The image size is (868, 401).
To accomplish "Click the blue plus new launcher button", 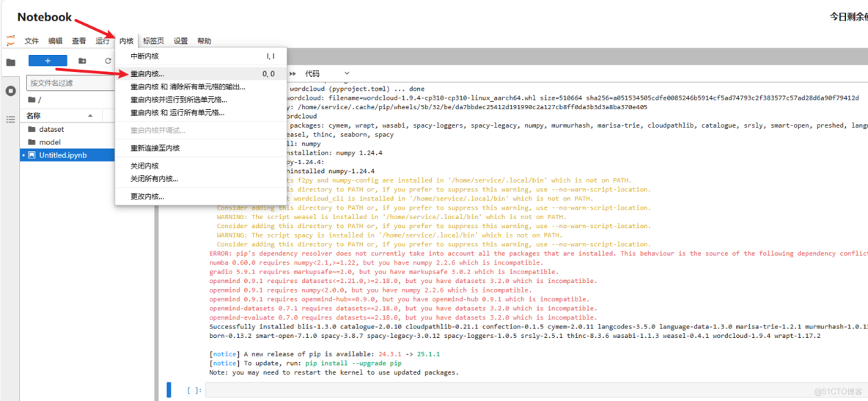I will point(48,61).
